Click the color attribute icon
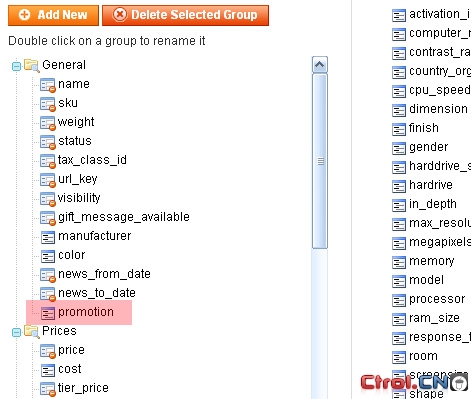471x399 pixels. pyautogui.click(x=48, y=256)
